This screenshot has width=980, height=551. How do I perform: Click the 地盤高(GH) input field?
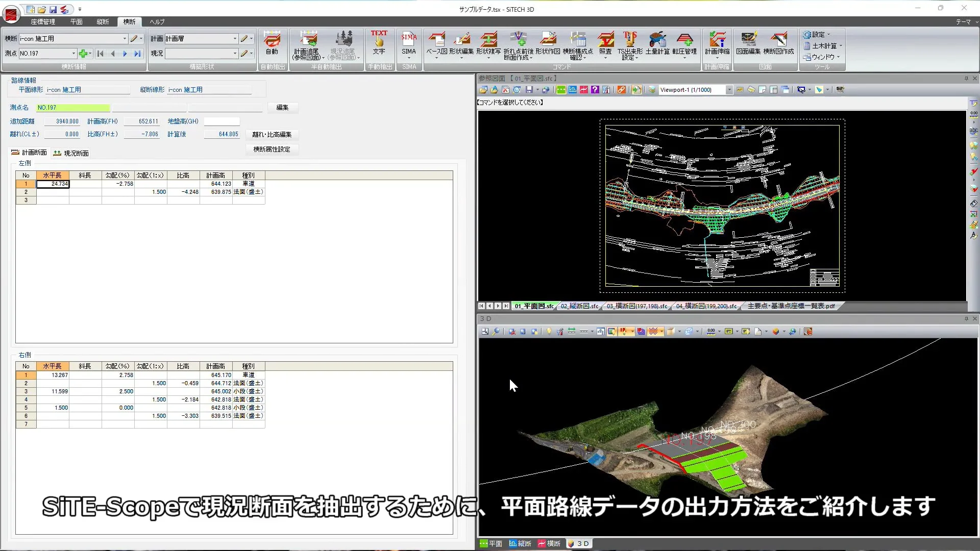pos(222,121)
